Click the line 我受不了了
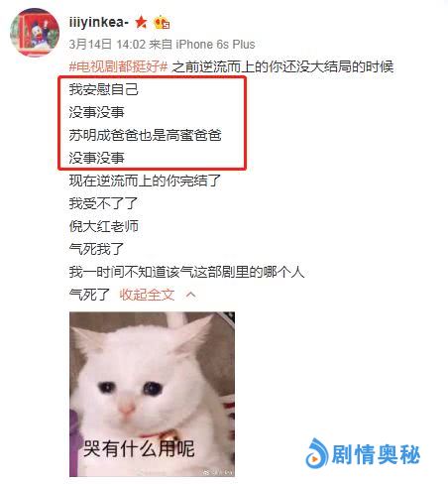This screenshot has height=484, width=448. point(103,203)
